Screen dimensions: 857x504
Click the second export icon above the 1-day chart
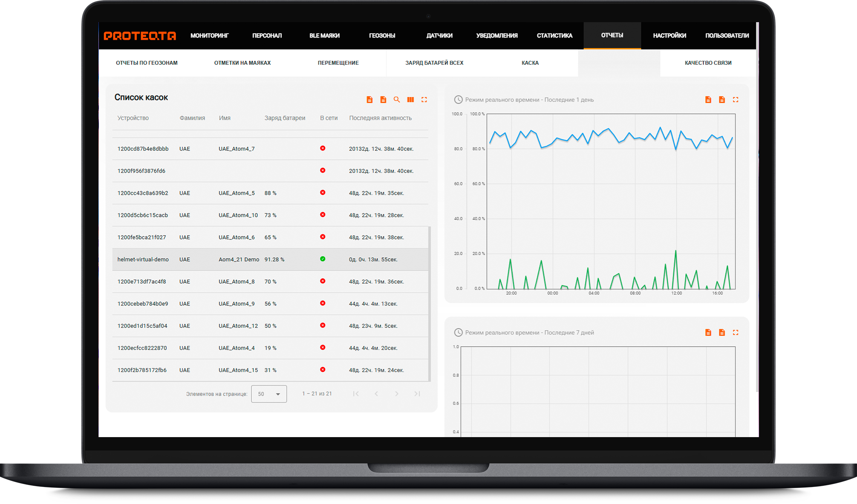tap(722, 99)
